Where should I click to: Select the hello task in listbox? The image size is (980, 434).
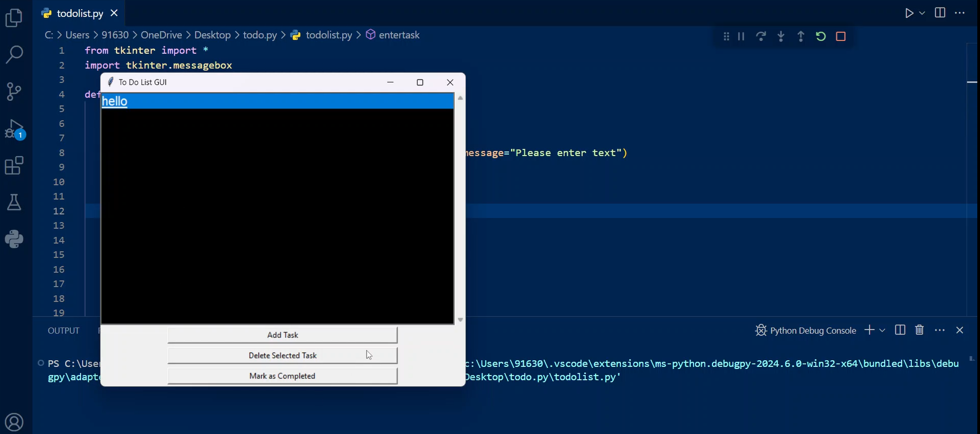(277, 101)
